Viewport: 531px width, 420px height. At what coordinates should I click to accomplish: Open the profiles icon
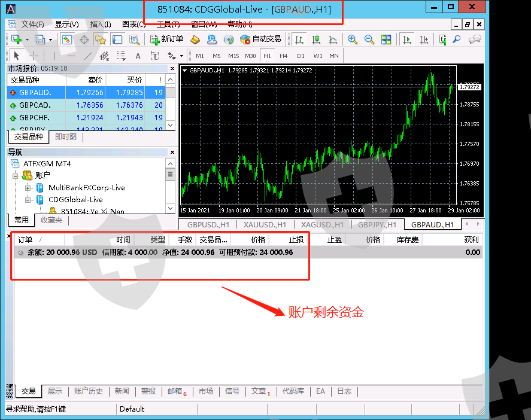[x=40, y=39]
